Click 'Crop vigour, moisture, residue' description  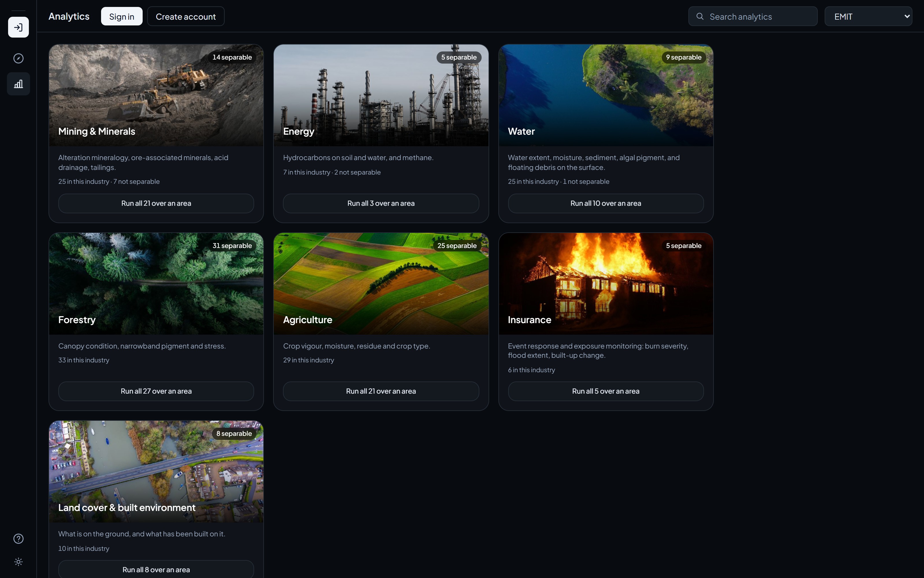click(x=357, y=346)
